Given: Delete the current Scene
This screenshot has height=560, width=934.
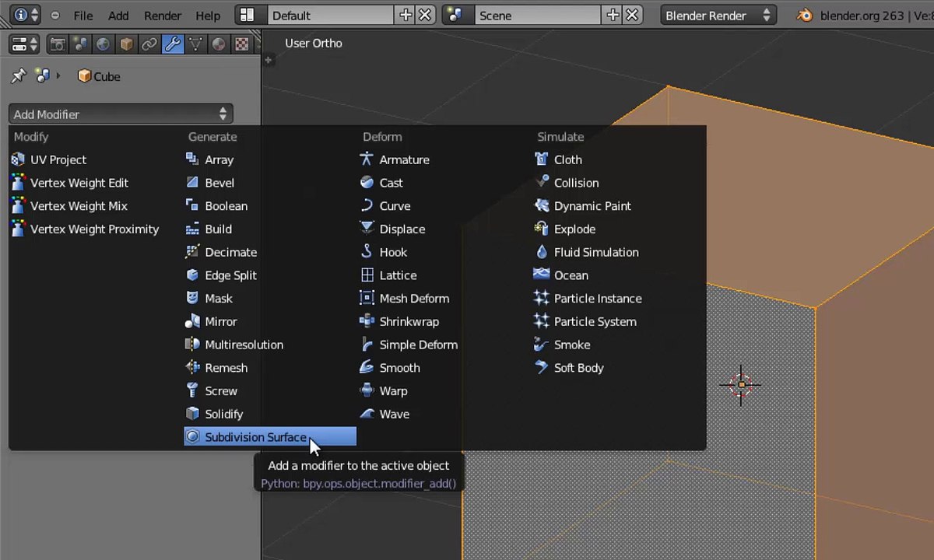Looking at the screenshot, I should pyautogui.click(x=632, y=15).
